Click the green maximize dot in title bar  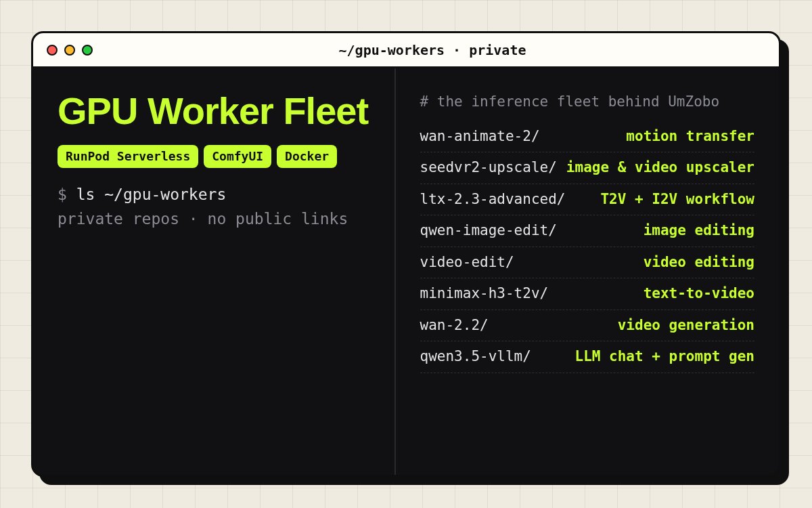87,50
